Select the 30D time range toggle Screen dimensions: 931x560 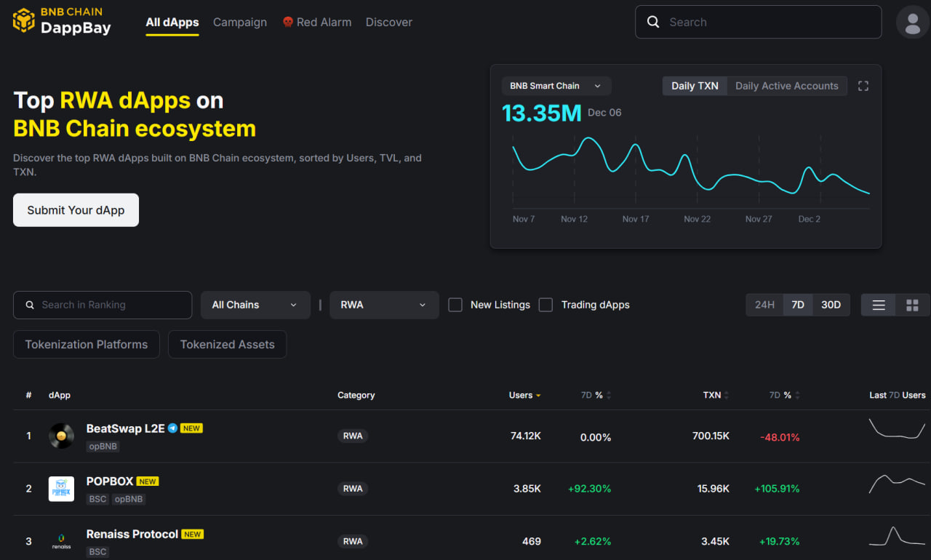coord(831,305)
